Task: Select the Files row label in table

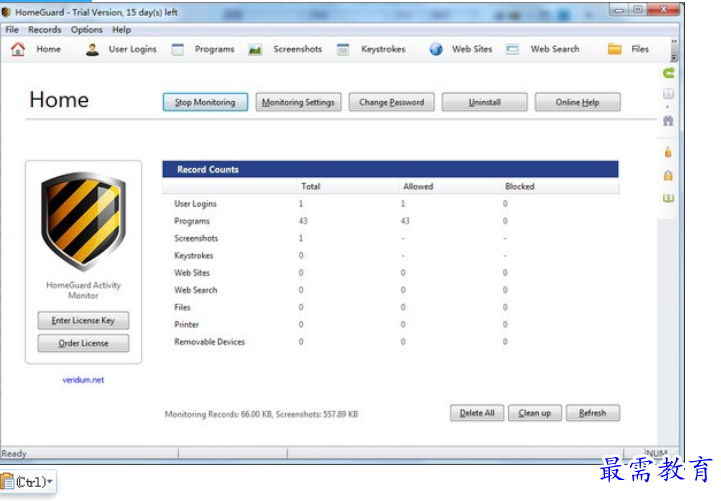Action: (x=182, y=307)
